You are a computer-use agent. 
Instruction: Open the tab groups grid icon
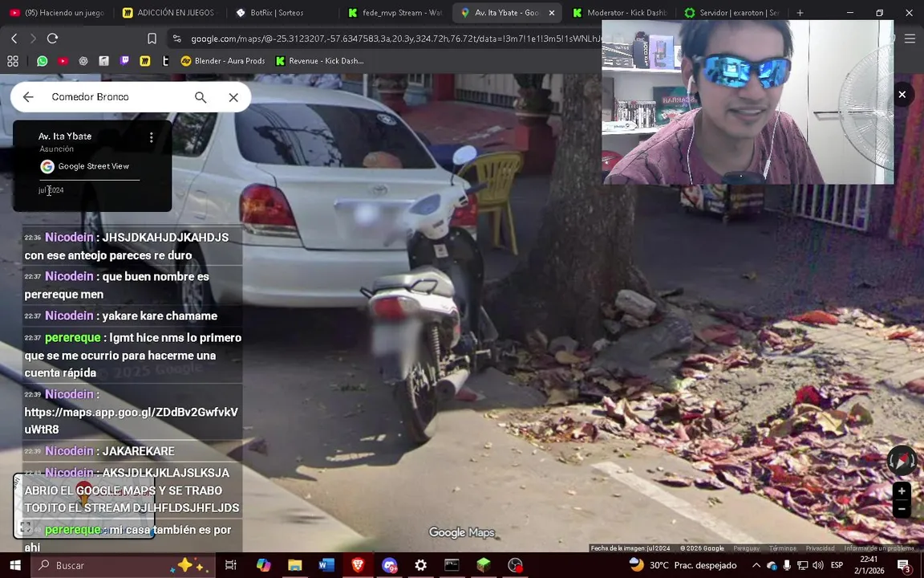[12, 61]
